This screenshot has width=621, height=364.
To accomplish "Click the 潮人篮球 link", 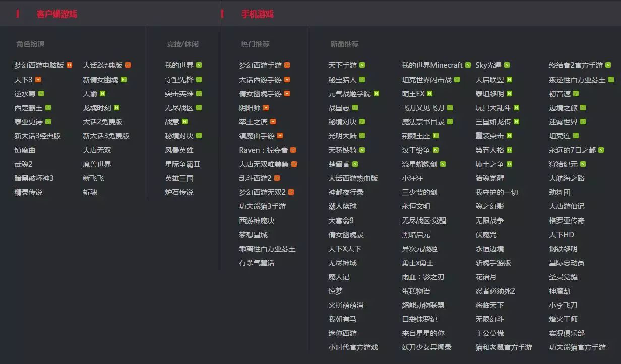I will coord(342,206).
